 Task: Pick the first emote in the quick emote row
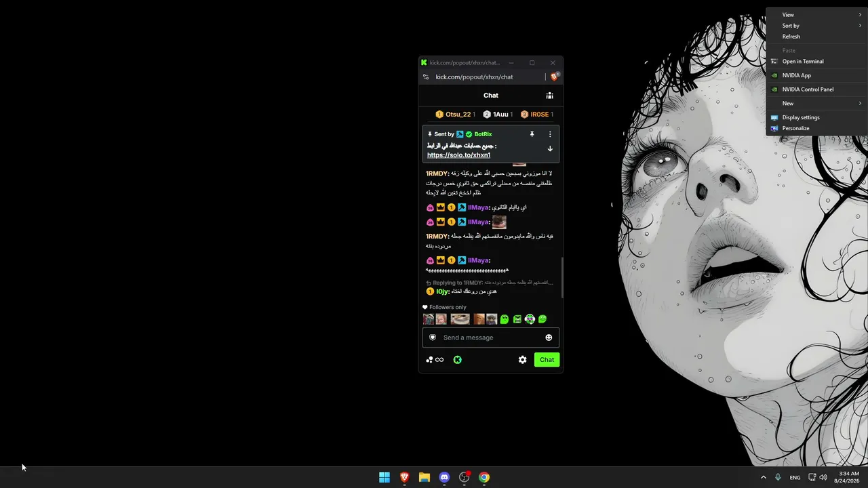point(429,319)
